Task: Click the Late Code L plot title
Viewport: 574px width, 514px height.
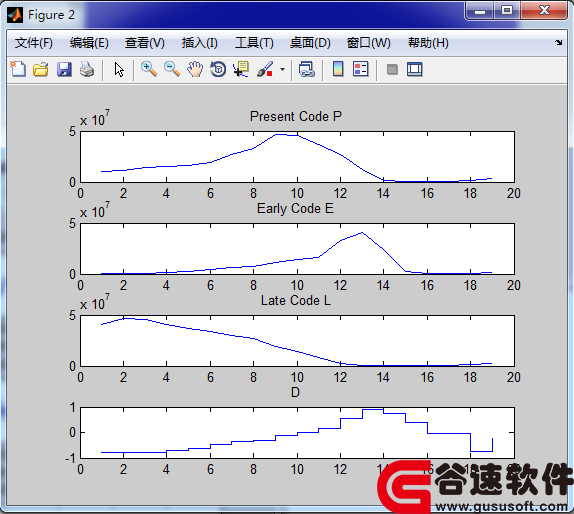Action: [x=295, y=300]
